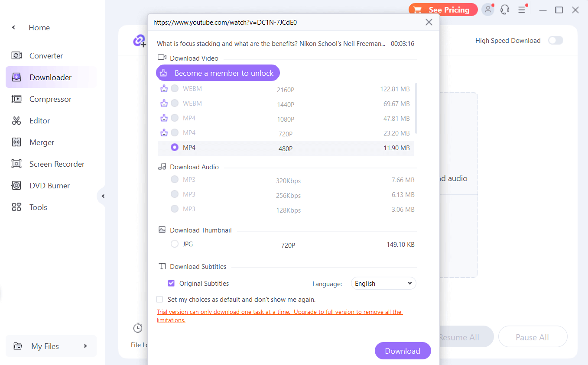Viewport: 588px width, 365px height.
Task: Click the Tools grid icon
Action: [x=16, y=207]
